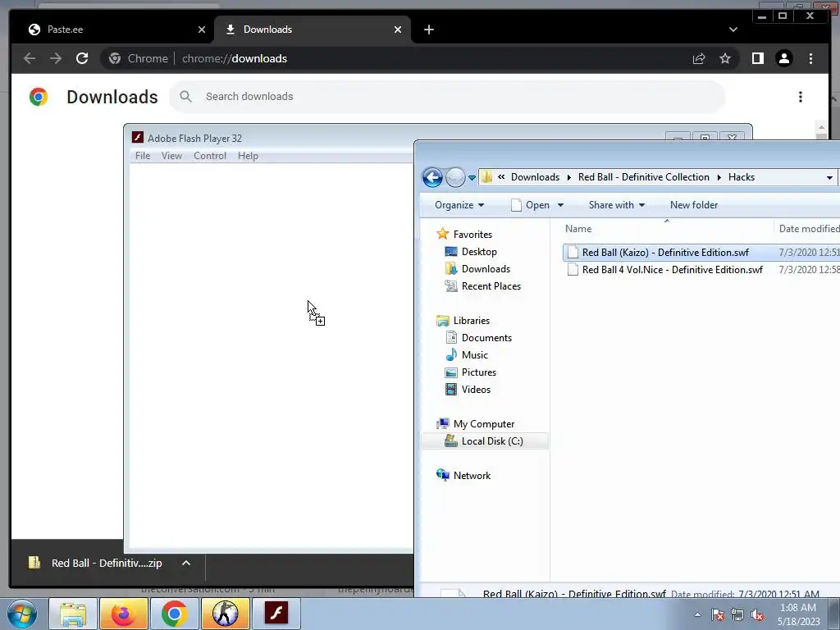The image size is (840, 630).
Task: Open Videos library
Action: tap(476, 390)
